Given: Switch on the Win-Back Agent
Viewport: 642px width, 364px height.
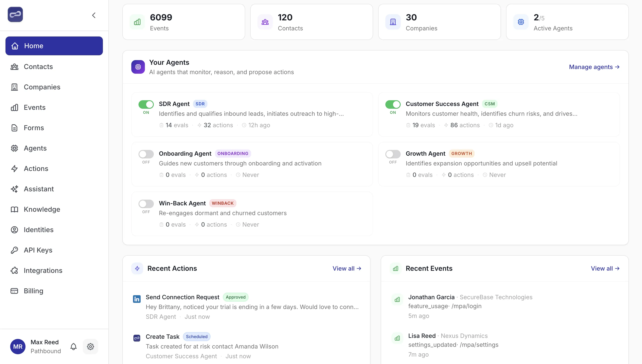Looking at the screenshot, I should coord(146,204).
